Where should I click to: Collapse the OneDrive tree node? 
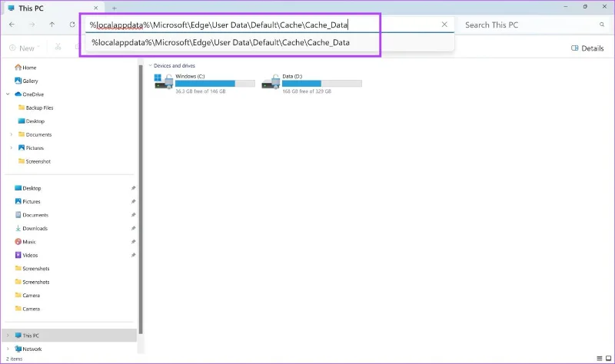coord(8,94)
